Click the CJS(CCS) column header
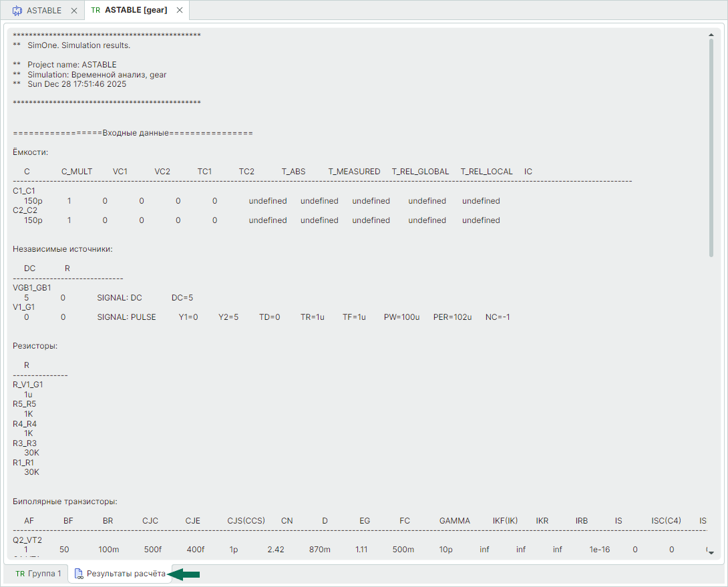Screen dimensions: 728x587 click(246, 521)
